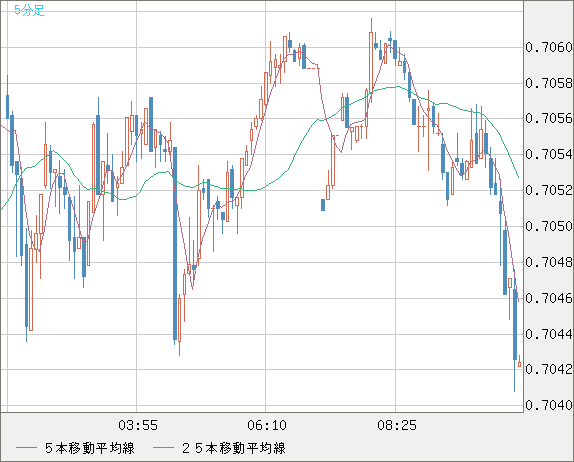
Task: Click the 25本移動平均線 legend label
Action: tap(234, 448)
